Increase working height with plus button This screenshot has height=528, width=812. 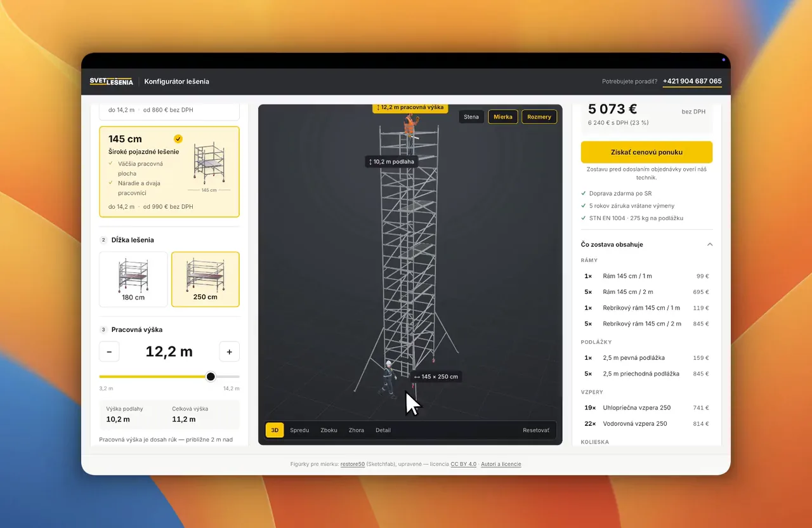click(x=230, y=352)
